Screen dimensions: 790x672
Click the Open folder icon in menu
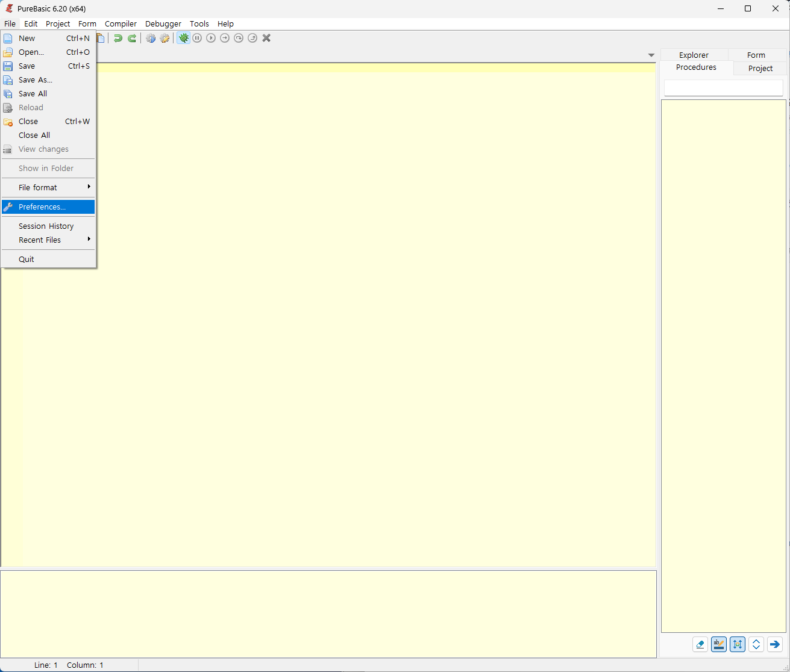click(x=8, y=52)
